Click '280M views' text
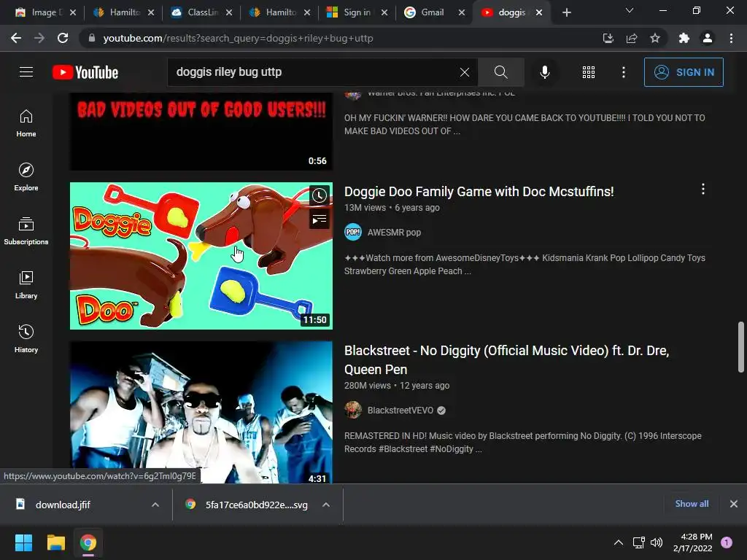The image size is (747, 560). (368, 386)
